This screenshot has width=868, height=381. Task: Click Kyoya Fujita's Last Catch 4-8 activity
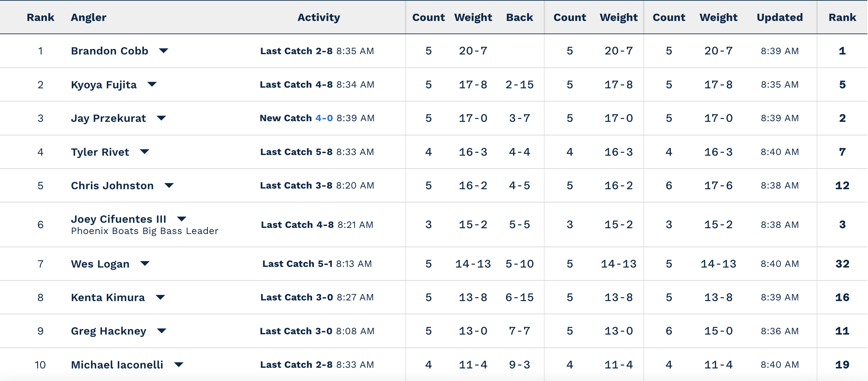pos(296,84)
